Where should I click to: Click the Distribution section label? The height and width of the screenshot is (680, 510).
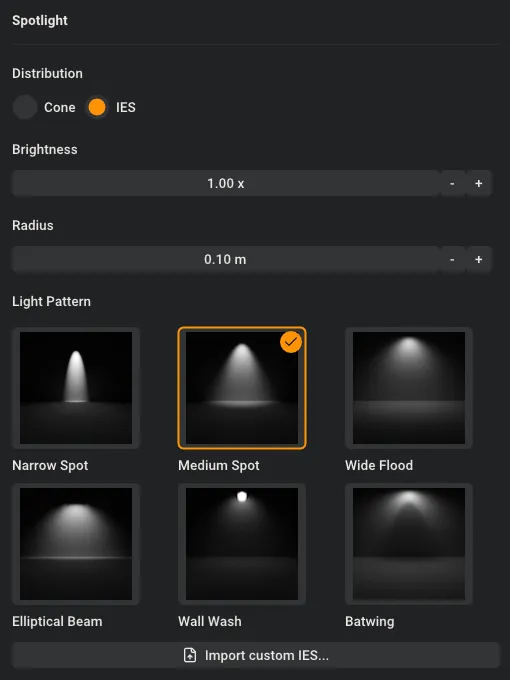pos(47,73)
